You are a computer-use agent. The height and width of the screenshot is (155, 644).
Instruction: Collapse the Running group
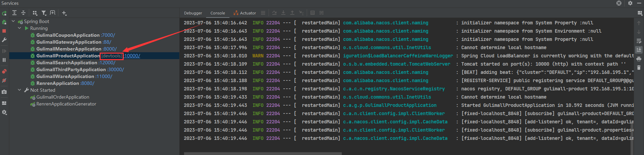pos(20,28)
